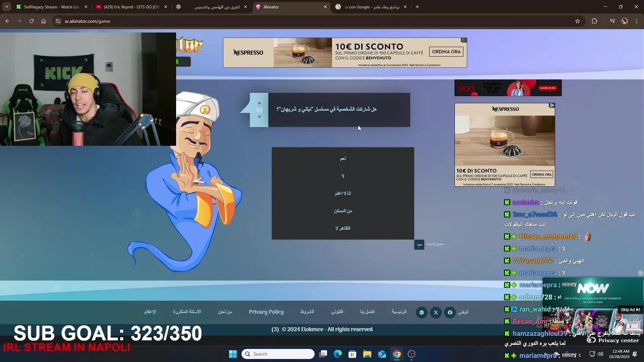Open the media control icon in toolbar
The image size is (644, 362).
pos(612,21)
